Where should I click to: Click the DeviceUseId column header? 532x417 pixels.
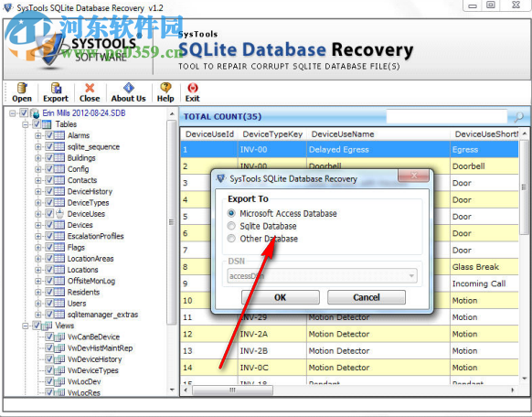(209, 134)
